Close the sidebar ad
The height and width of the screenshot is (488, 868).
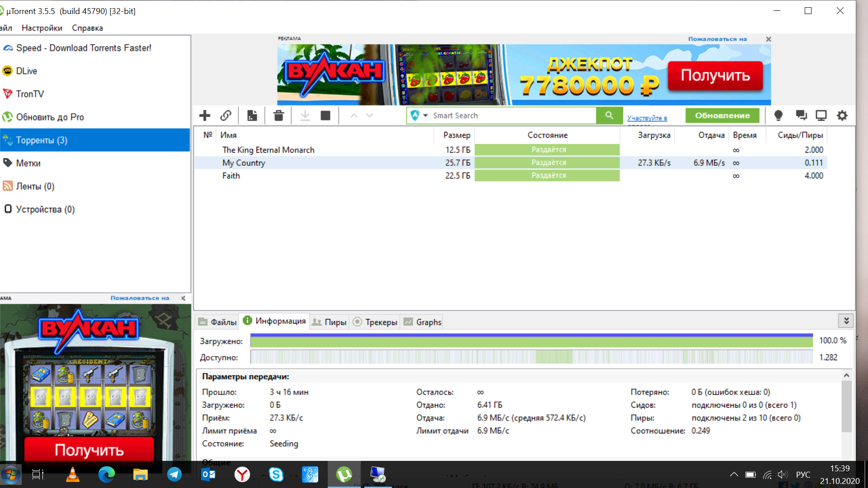point(183,298)
